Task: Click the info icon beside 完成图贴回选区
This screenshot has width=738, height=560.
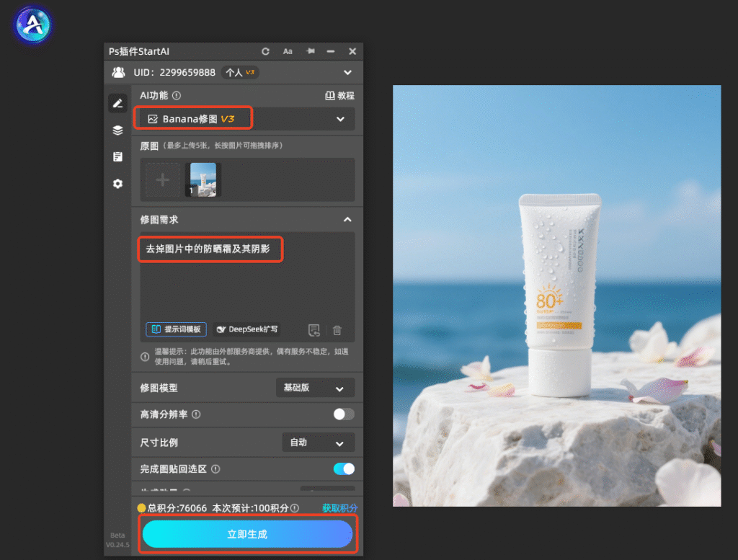Action: point(215,469)
